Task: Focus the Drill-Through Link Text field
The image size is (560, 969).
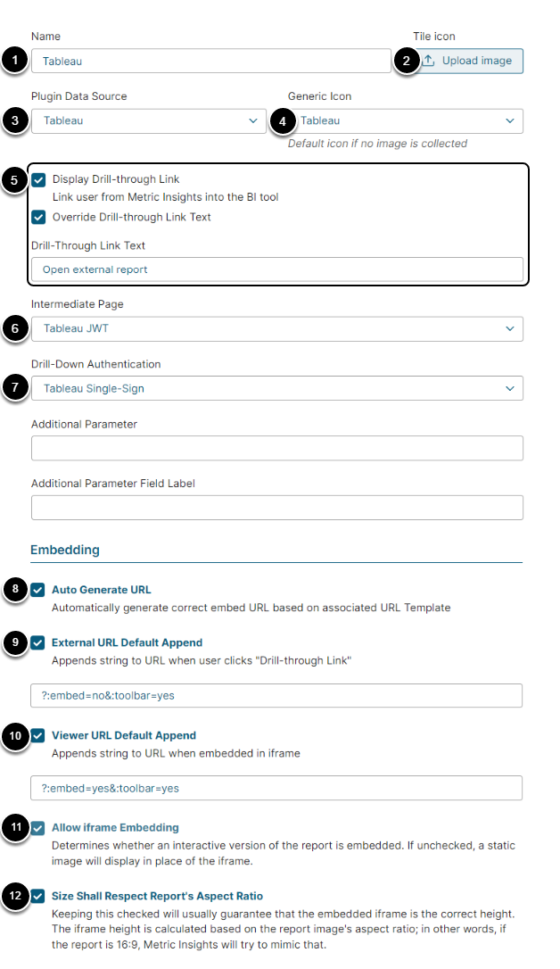Action: (276, 269)
